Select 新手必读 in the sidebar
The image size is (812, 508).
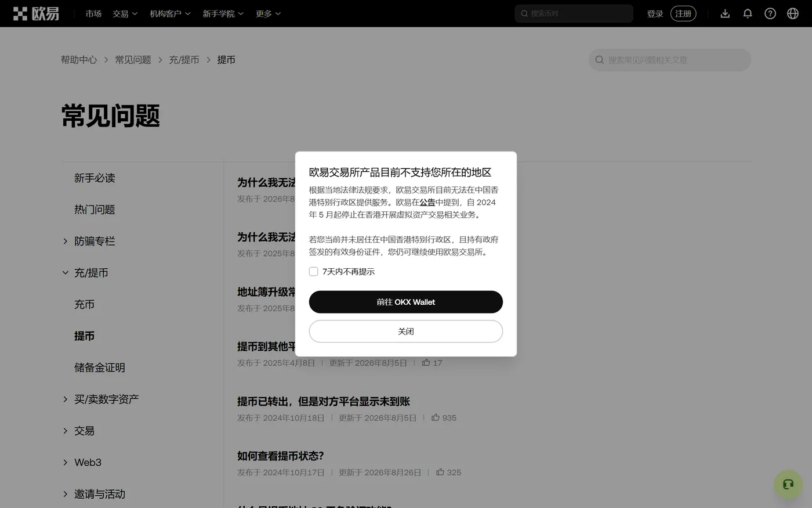tap(95, 178)
